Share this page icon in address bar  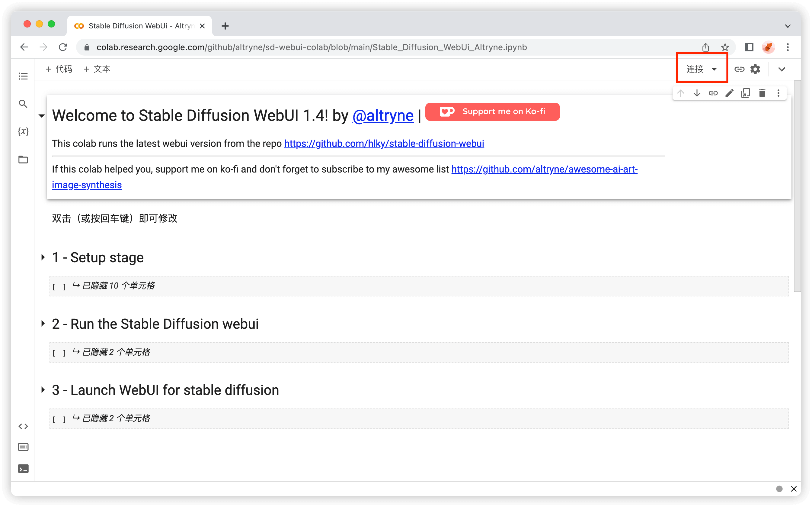point(706,47)
